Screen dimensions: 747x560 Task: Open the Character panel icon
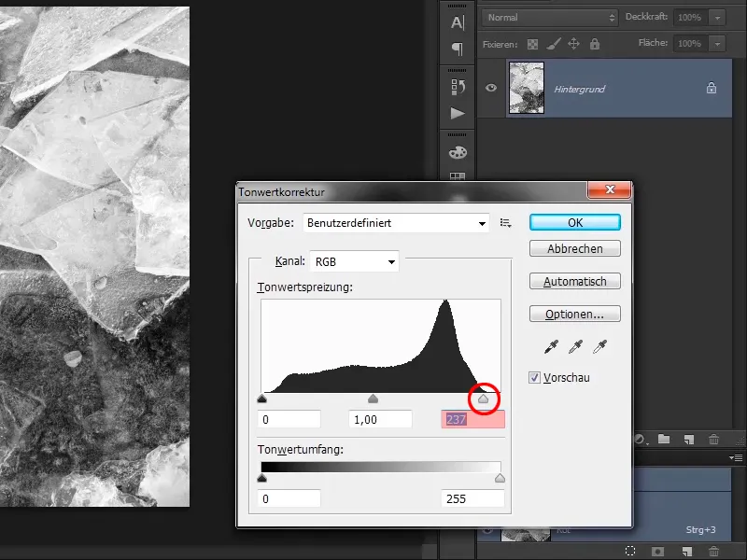[458, 21]
